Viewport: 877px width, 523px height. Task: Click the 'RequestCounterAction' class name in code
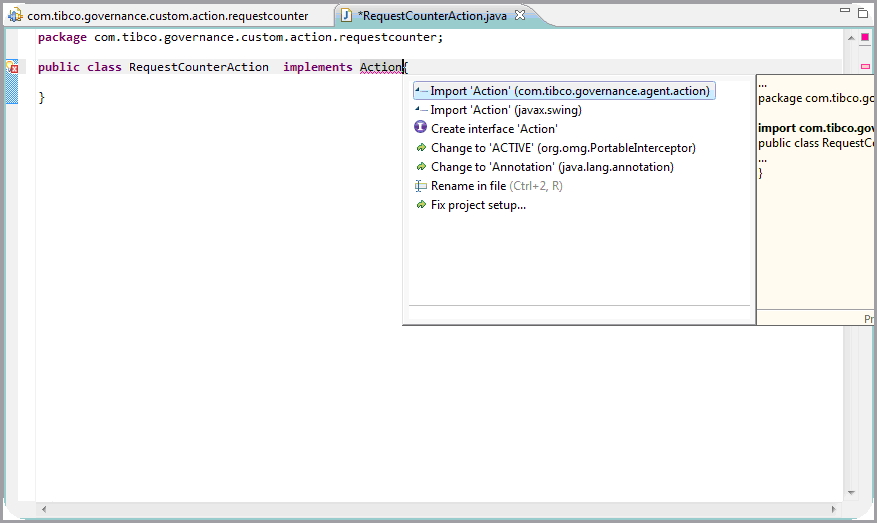tap(199, 67)
